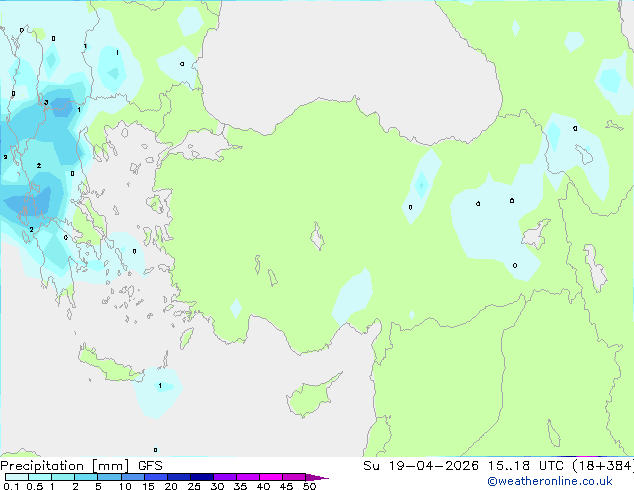This screenshot has width=634, height=490.
Task: Select the 1 mm legend color swatch
Action: pos(63,477)
